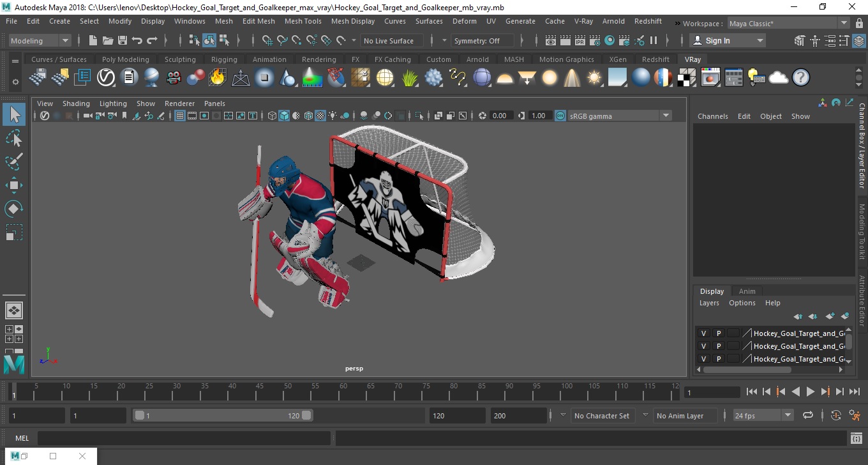Open the Modeling menu set dropdown
This screenshot has width=868, height=465.
40,40
